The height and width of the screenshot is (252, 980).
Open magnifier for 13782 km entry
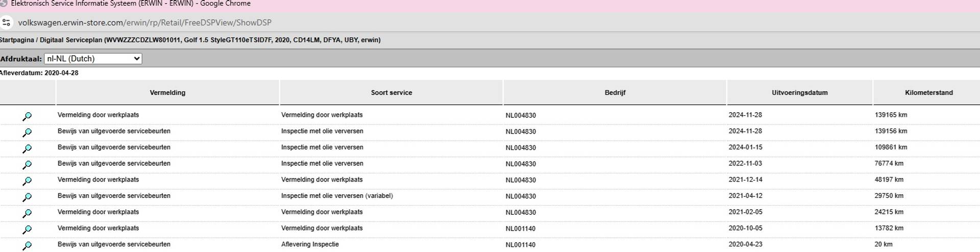(x=27, y=230)
